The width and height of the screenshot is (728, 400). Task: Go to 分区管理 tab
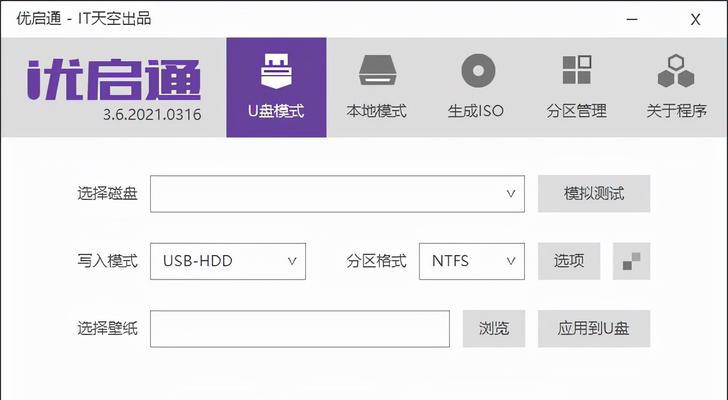click(576, 87)
